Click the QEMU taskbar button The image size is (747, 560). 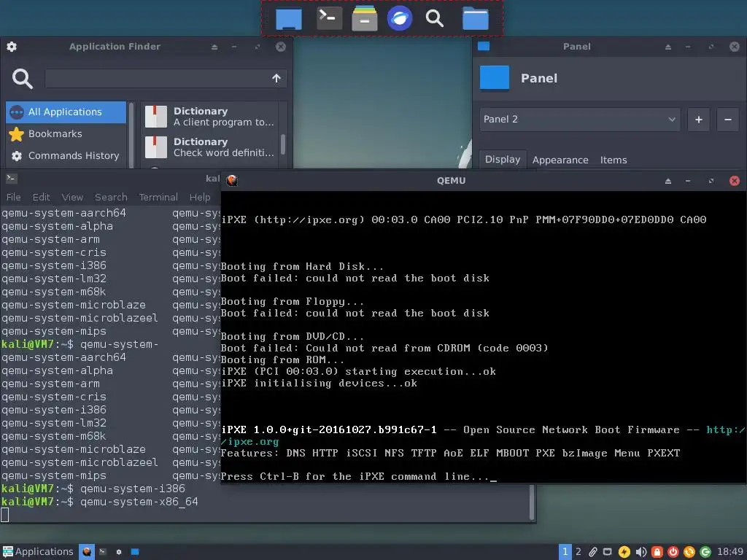click(87, 551)
